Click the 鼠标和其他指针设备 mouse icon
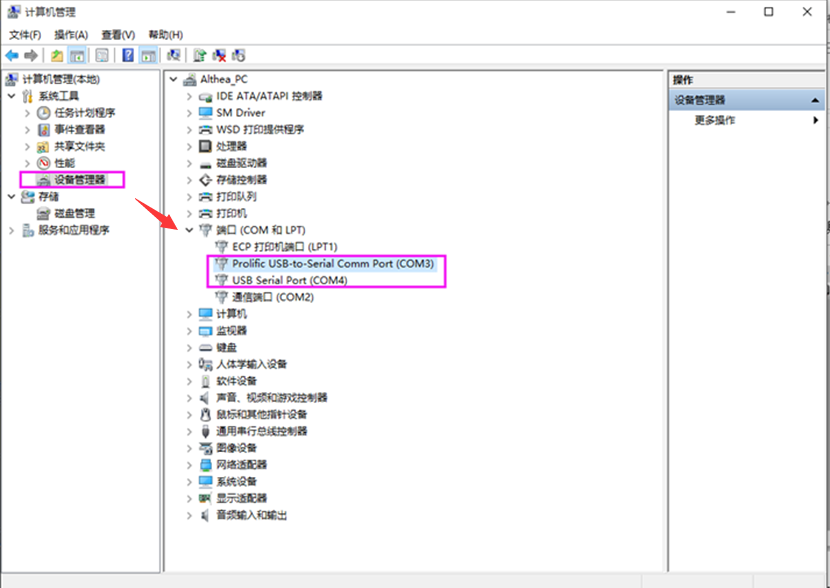 coord(205,414)
